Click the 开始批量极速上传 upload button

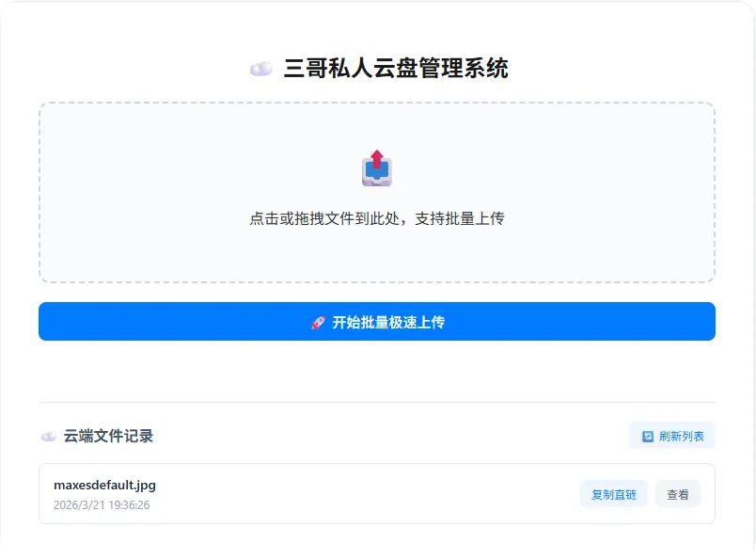376,321
